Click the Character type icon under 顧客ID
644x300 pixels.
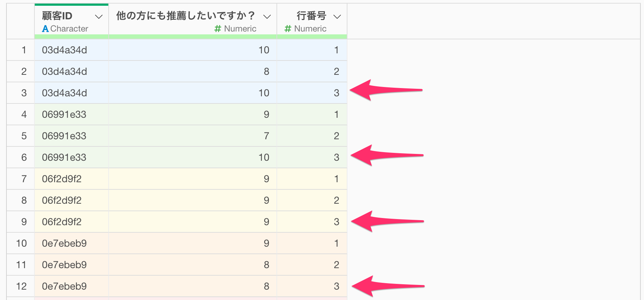point(45,29)
